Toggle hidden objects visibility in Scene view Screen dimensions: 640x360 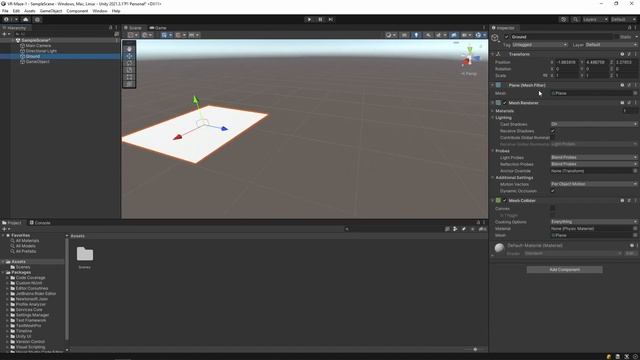(453, 35)
